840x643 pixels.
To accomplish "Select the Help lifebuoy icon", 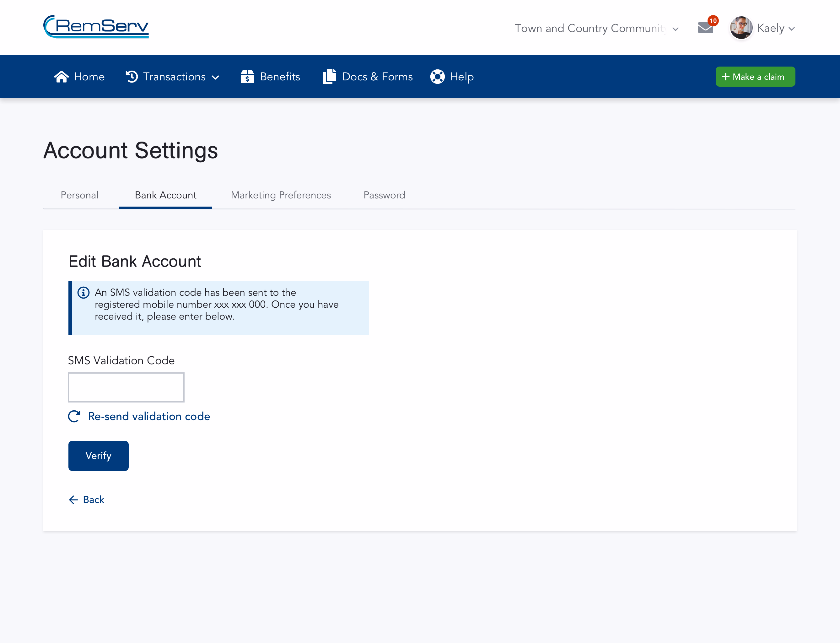I will coord(437,77).
